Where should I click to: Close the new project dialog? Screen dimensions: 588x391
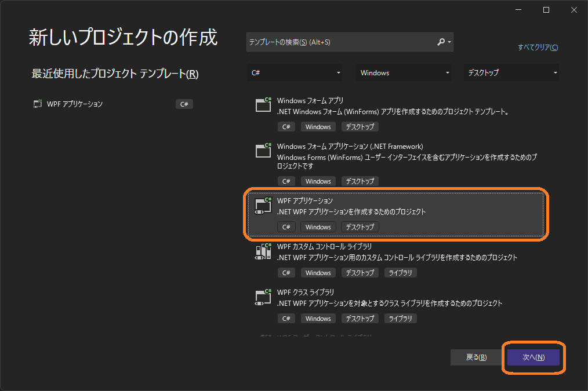(x=574, y=10)
